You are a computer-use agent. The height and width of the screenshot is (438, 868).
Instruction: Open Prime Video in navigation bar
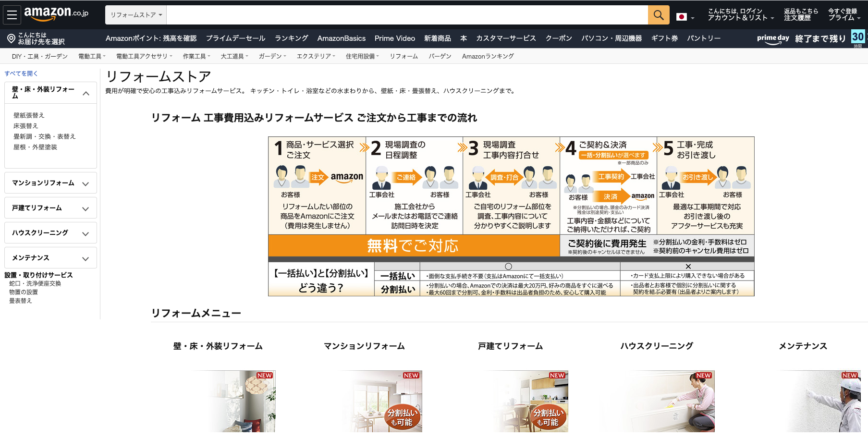pyautogui.click(x=395, y=38)
